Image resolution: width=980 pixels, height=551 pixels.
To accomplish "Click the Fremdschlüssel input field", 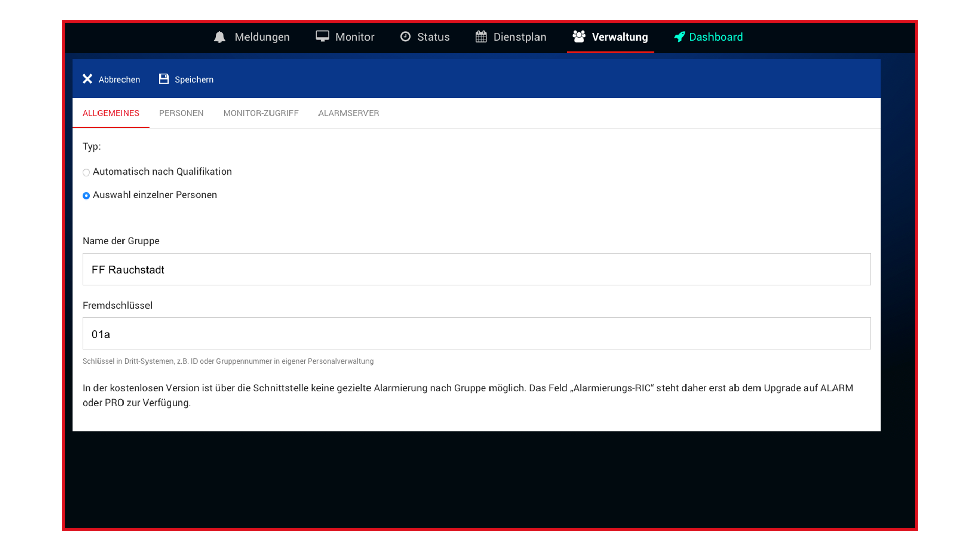I will click(477, 333).
